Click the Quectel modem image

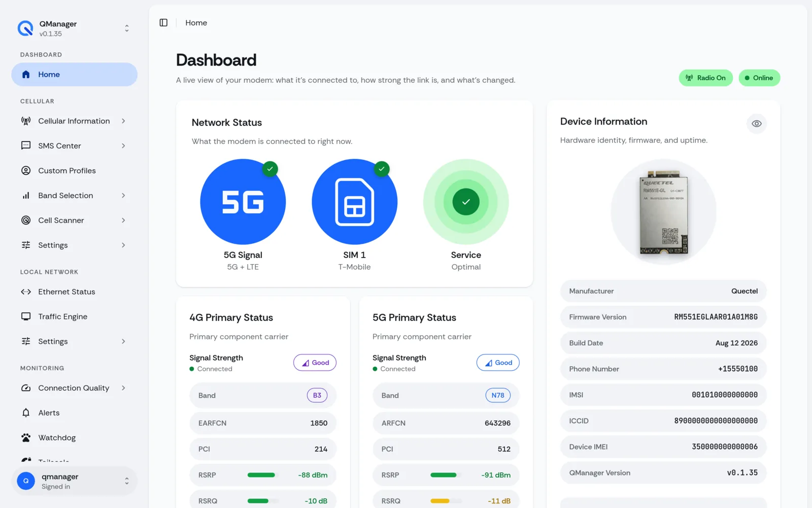point(663,213)
